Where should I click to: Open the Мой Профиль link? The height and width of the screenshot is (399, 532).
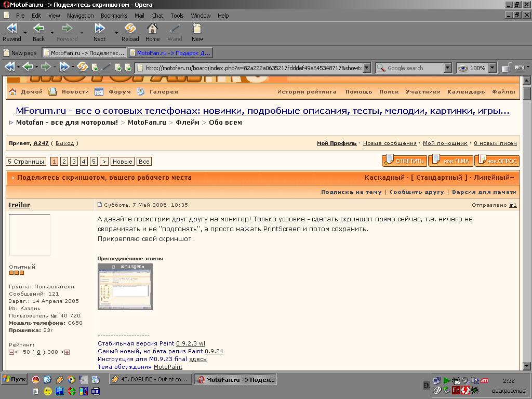(x=337, y=143)
